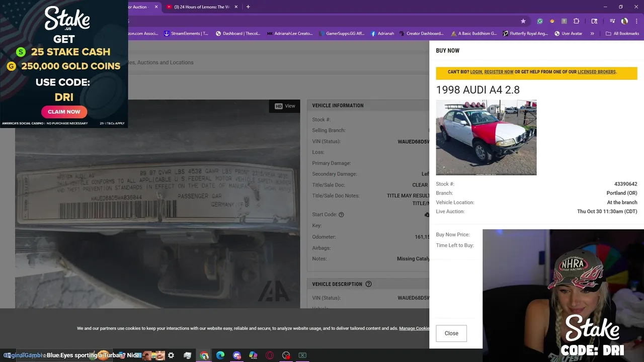644x362 pixels.
Task: Click the Vehicle Description help icon
Action: pyautogui.click(x=368, y=284)
